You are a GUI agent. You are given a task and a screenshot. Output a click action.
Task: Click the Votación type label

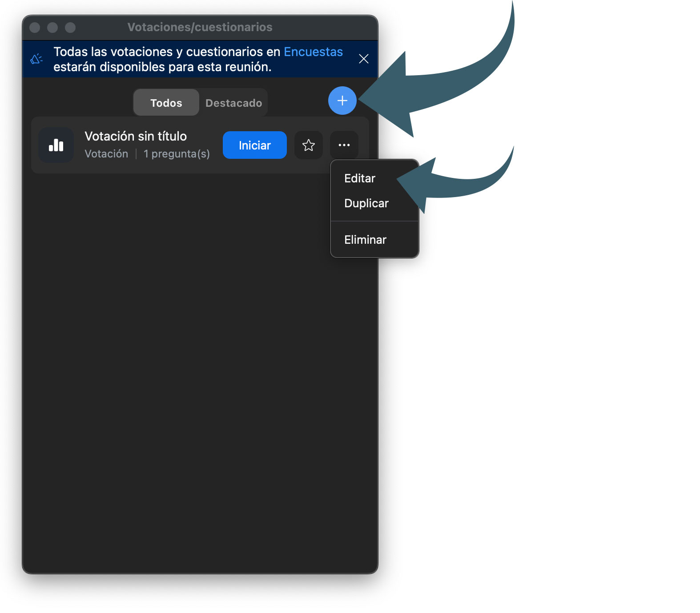106,154
